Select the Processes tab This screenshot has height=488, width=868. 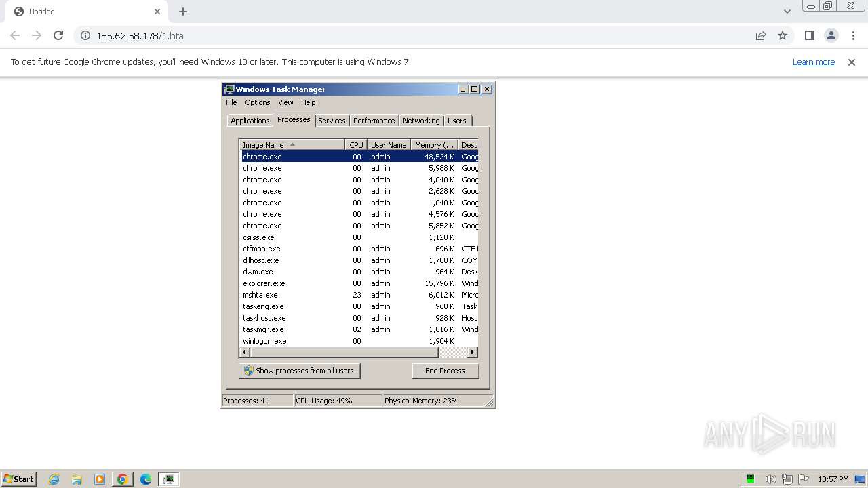[x=294, y=119]
